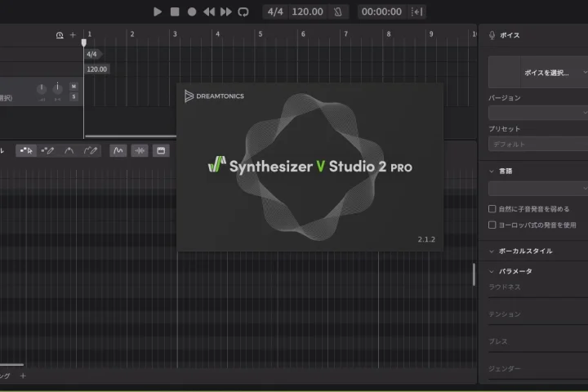Viewport: 588px width, 392px height.
Task: Enable ヨーロッパ式の発音を使用 checkbox
Action: 492,225
